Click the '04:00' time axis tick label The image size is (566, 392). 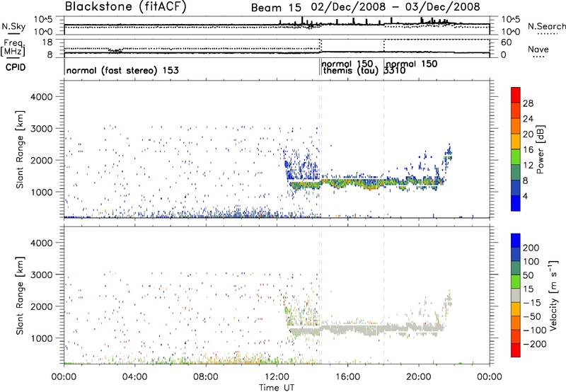[x=135, y=377]
